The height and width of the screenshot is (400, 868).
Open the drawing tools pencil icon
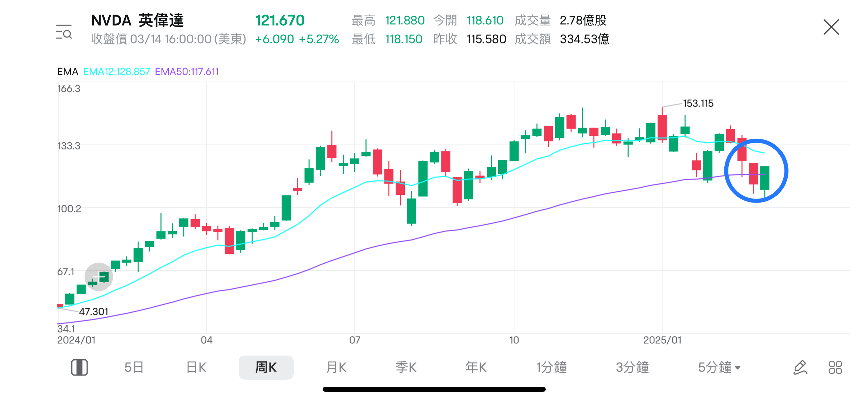(800, 367)
